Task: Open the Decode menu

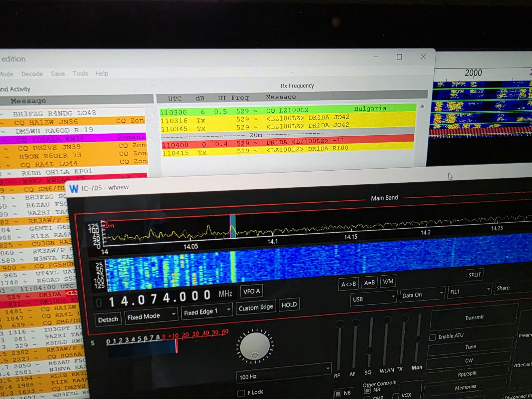Action: pos(32,74)
